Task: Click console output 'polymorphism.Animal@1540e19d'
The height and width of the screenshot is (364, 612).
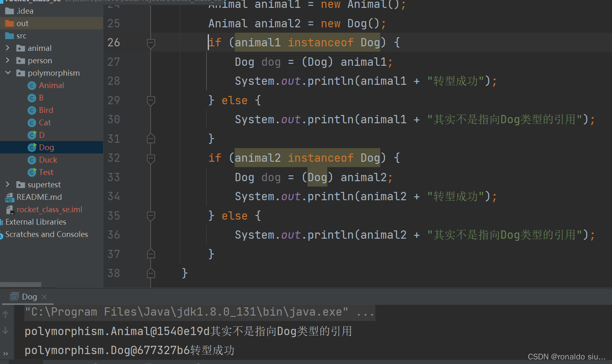Action: tap(118, 331)
